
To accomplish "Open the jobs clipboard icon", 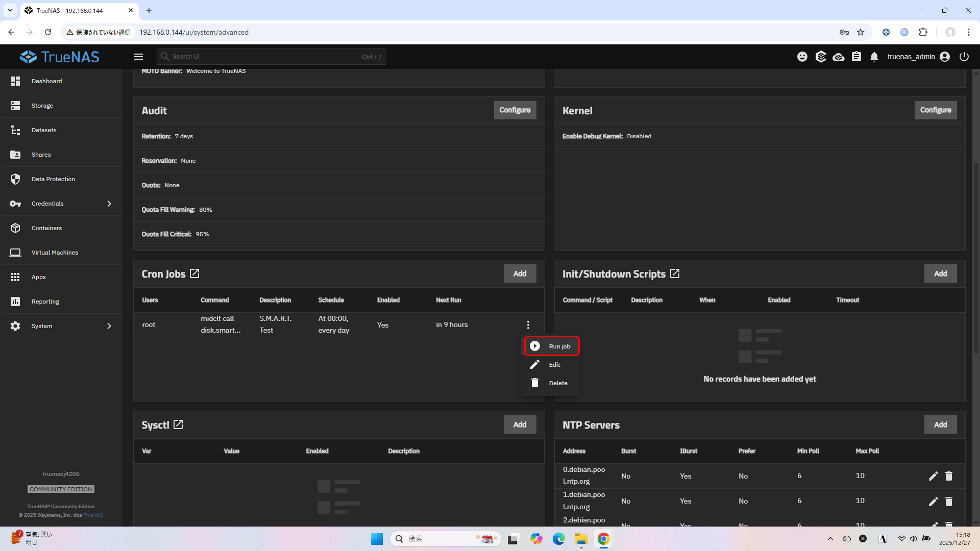I will tap(856, 57).
